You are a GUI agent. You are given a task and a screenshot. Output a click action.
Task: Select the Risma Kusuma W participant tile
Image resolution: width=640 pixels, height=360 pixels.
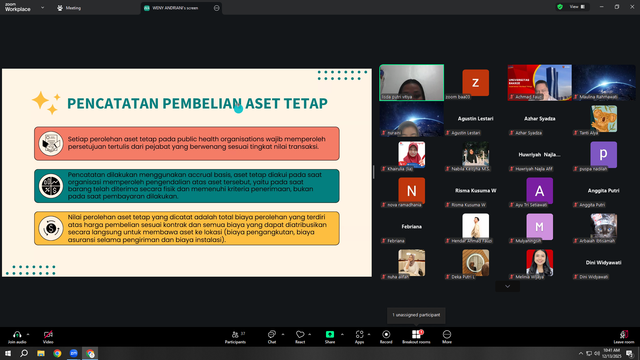pyautogui.click(x=476, y=190)
